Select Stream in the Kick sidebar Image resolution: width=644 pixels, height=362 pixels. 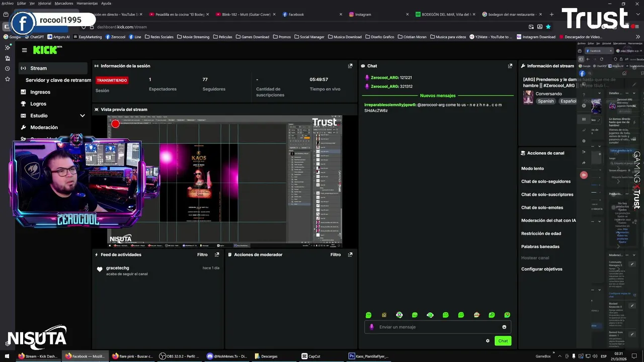click(x=53, y=68)
